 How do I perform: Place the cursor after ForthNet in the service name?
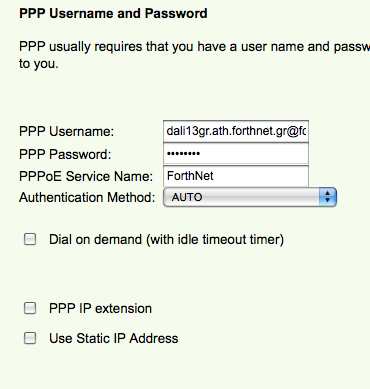(215, 176)
